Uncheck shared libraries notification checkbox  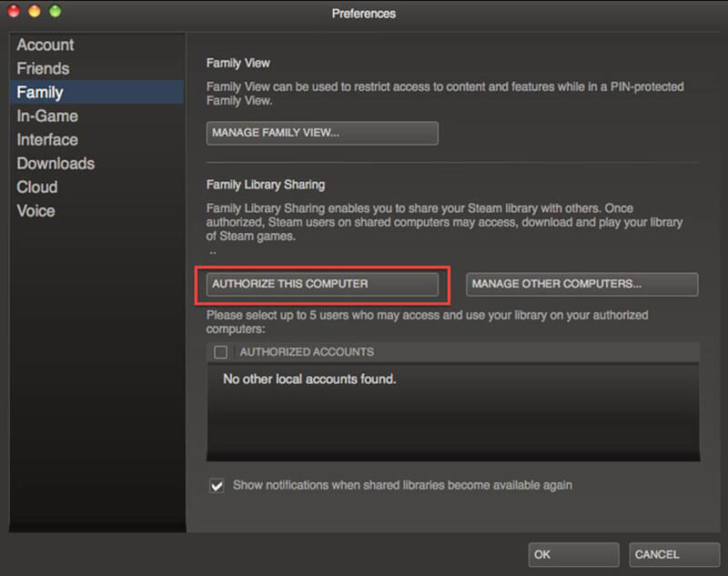[217, 486]
